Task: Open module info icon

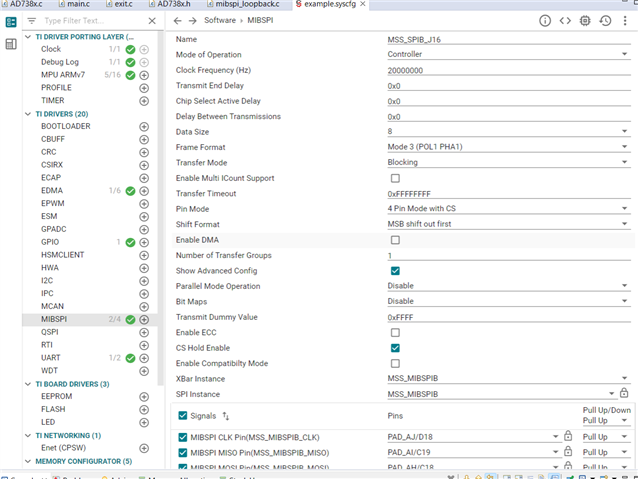Action: point(545,21)
